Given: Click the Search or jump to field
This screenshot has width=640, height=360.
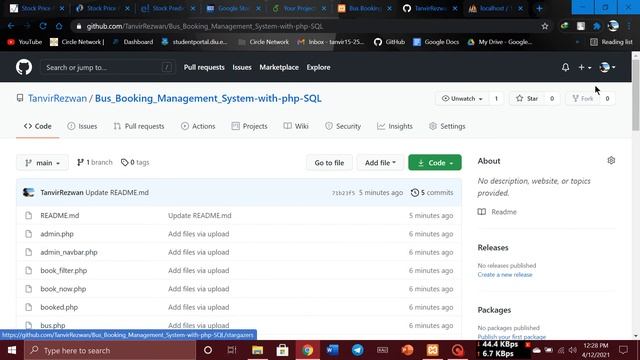Looking at the screenshot, I should click(x=108, y=67).
